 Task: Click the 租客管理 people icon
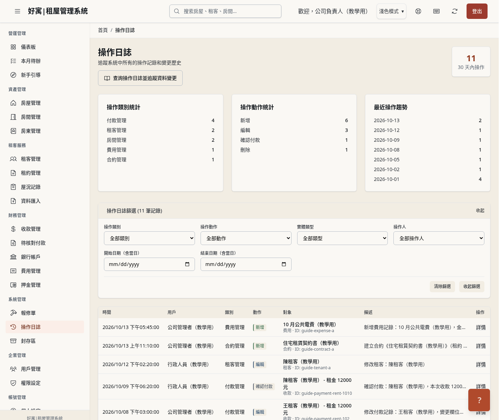(x=13, y=159)
